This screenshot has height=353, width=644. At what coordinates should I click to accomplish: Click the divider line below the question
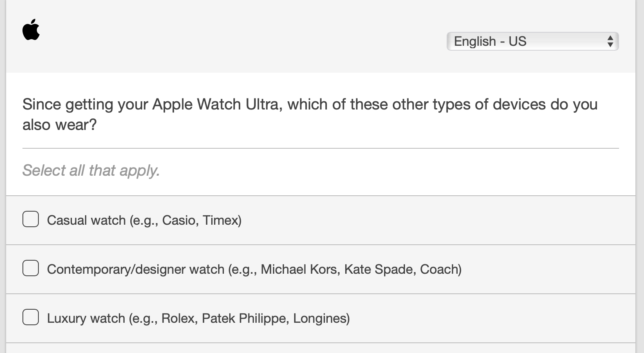pos(320,148)
